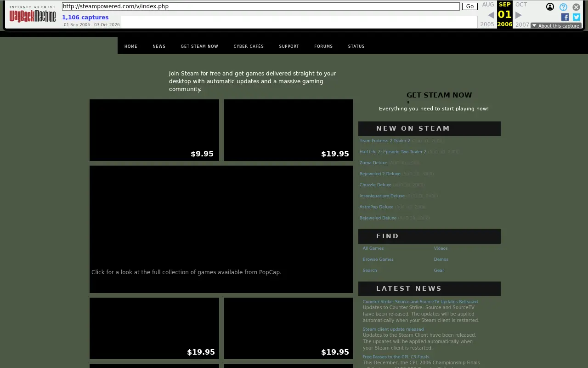588x368 pixels.
Task: Jump to year 2007 captures
Action: tap(522, 24)
